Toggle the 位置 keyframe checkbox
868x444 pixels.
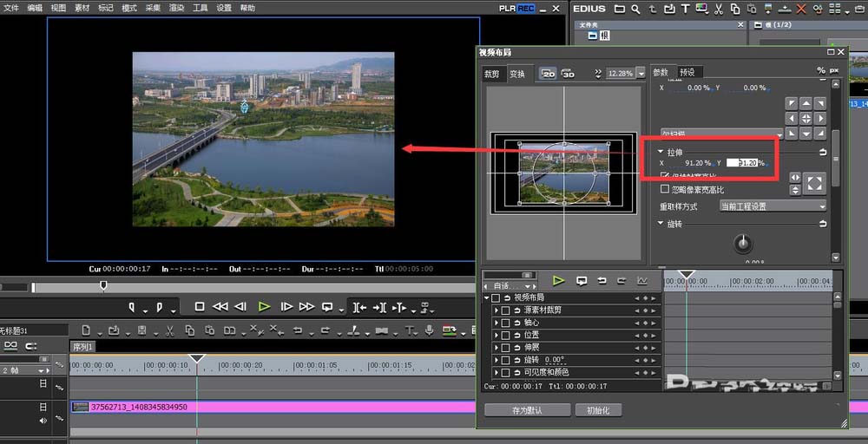[505, 335]
